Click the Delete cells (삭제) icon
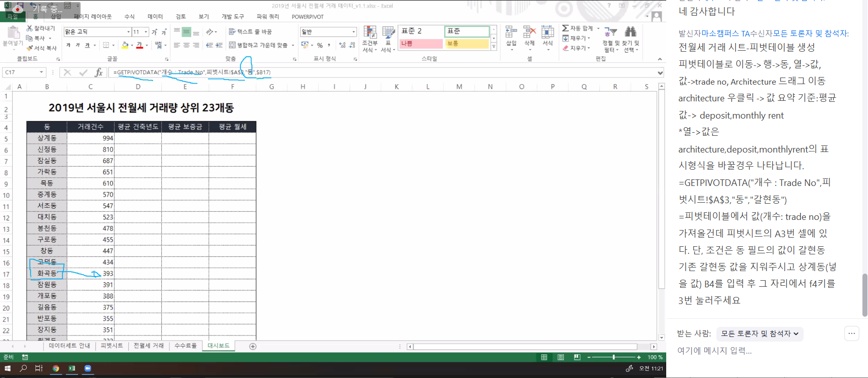Image resolution: width=868 pixels, height=378 pixels. click(x=529, y=32)
